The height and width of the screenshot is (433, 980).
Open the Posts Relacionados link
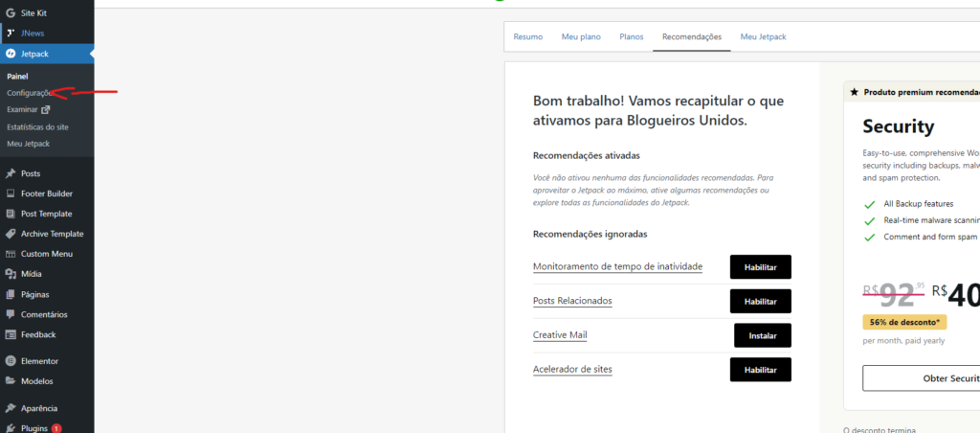(x=572, y=301)
